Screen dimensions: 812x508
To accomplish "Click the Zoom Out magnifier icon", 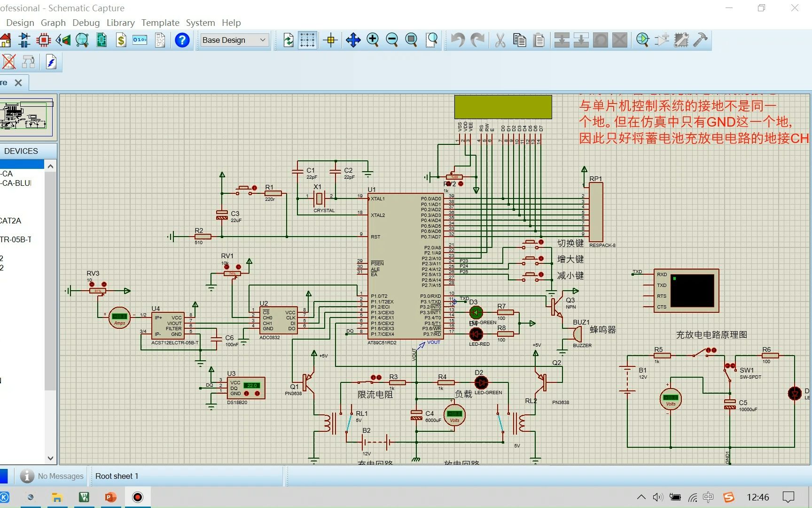I will [x=392, y=40].
